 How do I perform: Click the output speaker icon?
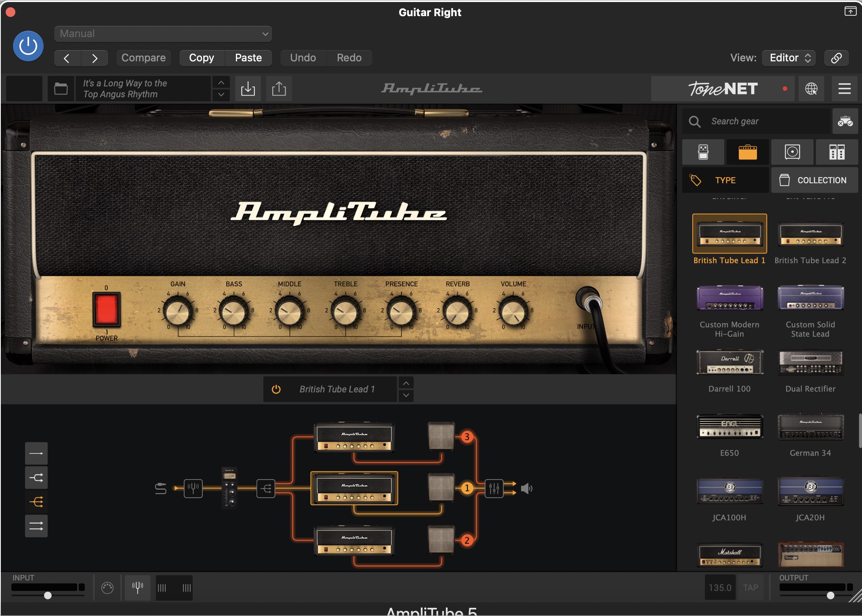(526, 489)
